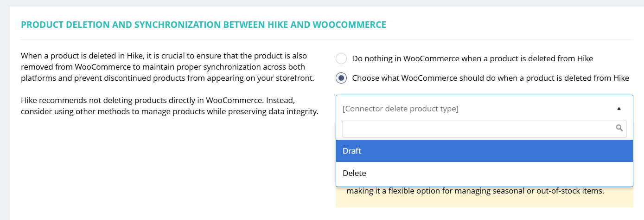Click the Connector delete product type placeholder

[400, 109]
